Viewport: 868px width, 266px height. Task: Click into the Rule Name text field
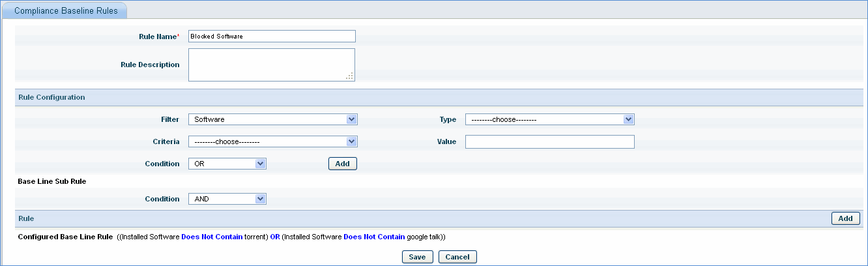tap(272, 37)
